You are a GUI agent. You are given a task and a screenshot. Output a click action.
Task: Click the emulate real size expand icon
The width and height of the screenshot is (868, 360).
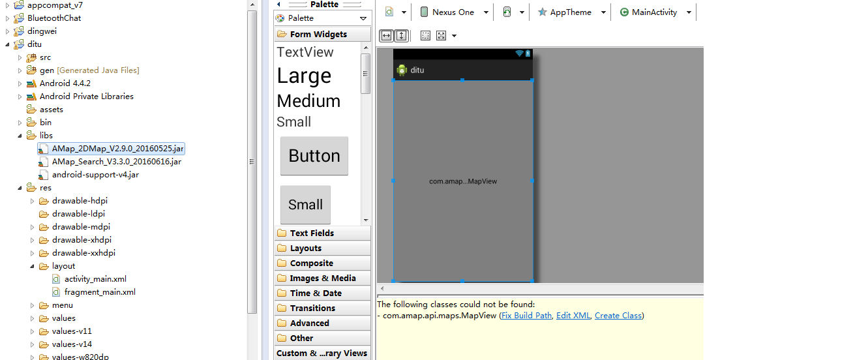coord(441,35)
